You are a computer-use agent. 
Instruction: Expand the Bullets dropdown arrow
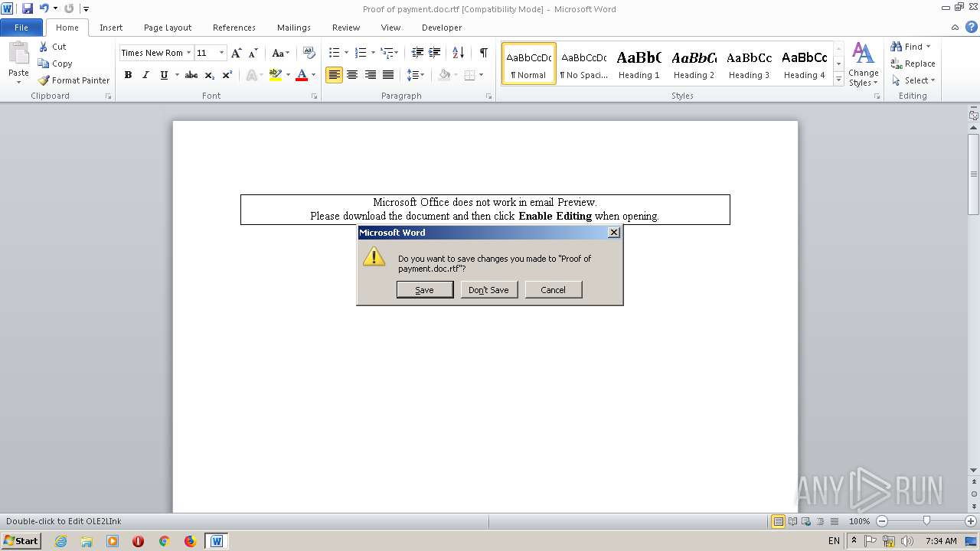(346, 53)
